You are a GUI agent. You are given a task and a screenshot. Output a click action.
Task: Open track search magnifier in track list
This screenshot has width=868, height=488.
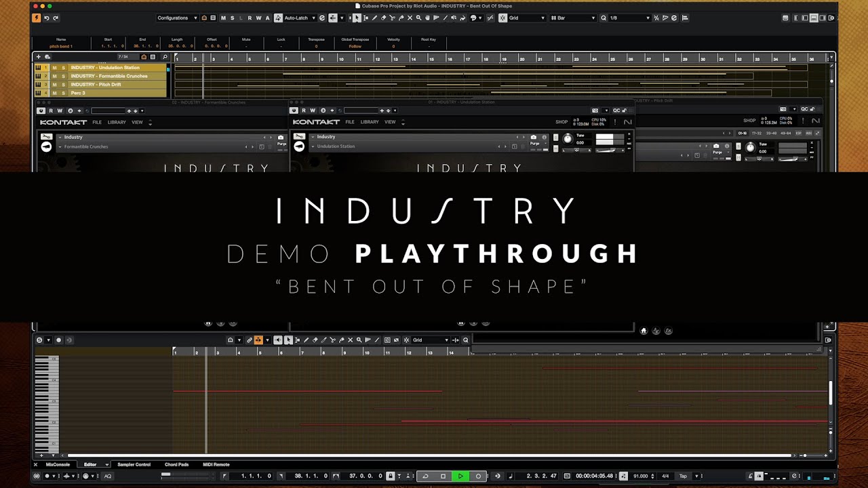[165, 57]
